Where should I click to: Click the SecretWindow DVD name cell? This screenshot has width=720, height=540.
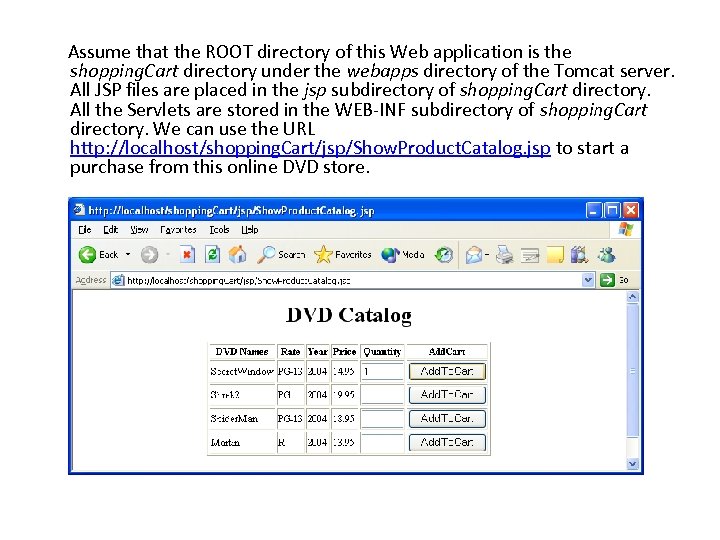[x=242, y=371]
